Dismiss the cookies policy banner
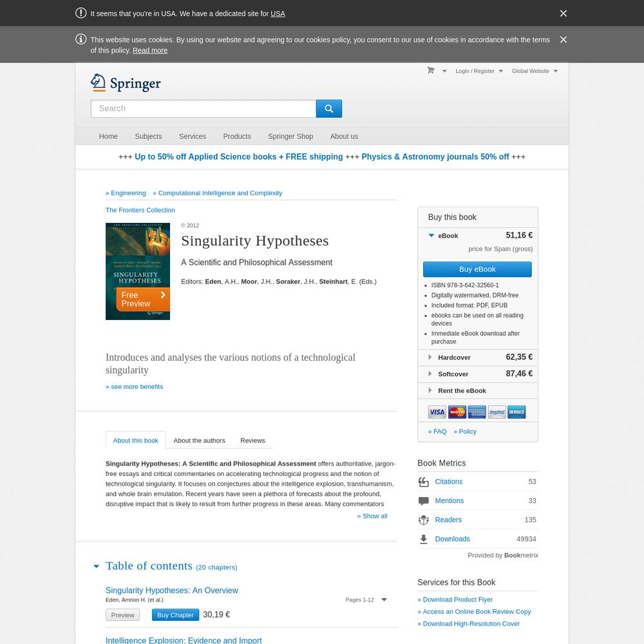 point(563,39)
